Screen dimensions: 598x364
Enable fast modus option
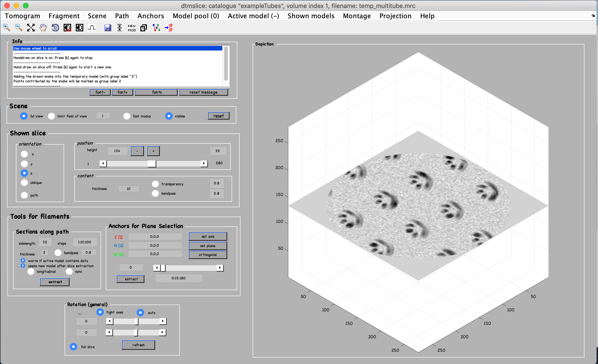127,116
